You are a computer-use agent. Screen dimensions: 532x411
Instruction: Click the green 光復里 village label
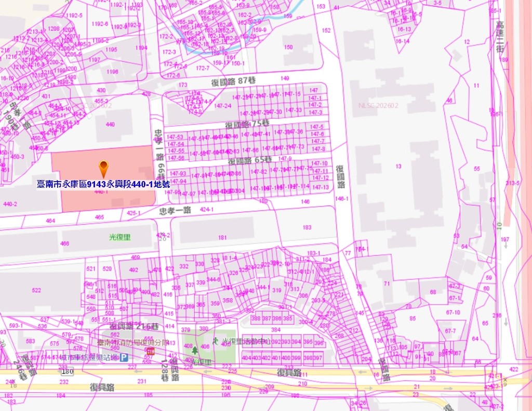click(x=119, y=237)
